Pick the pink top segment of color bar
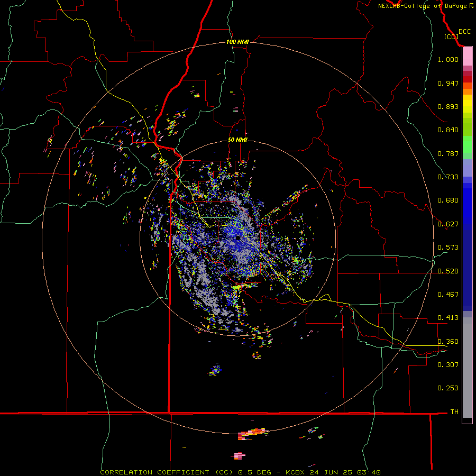 (467, 57)
